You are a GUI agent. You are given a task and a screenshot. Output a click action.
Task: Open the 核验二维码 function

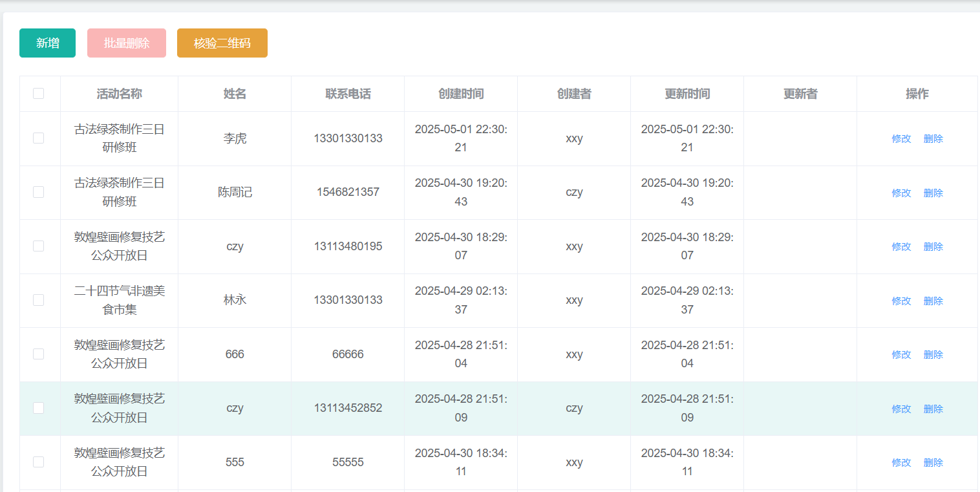pos(222,43)
